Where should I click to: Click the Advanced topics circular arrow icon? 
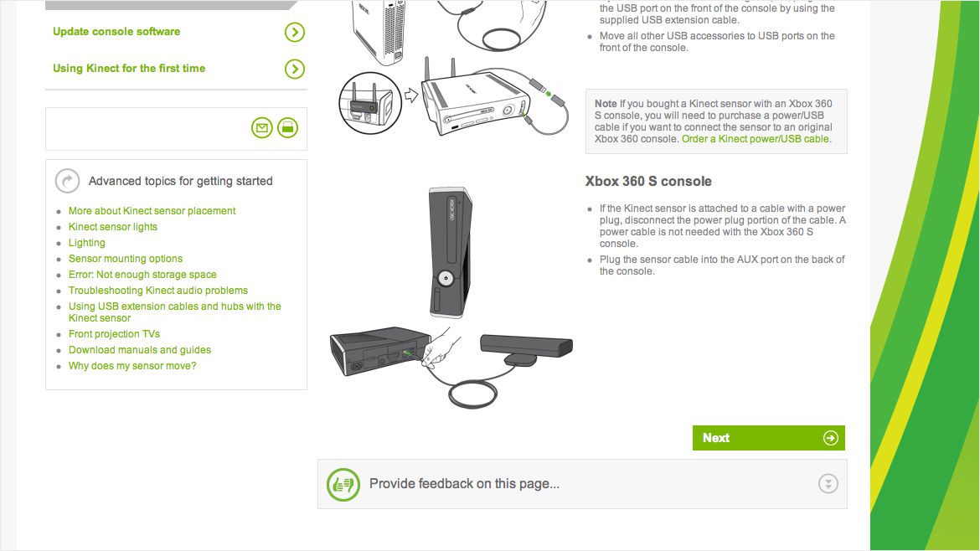click(68, 181)
